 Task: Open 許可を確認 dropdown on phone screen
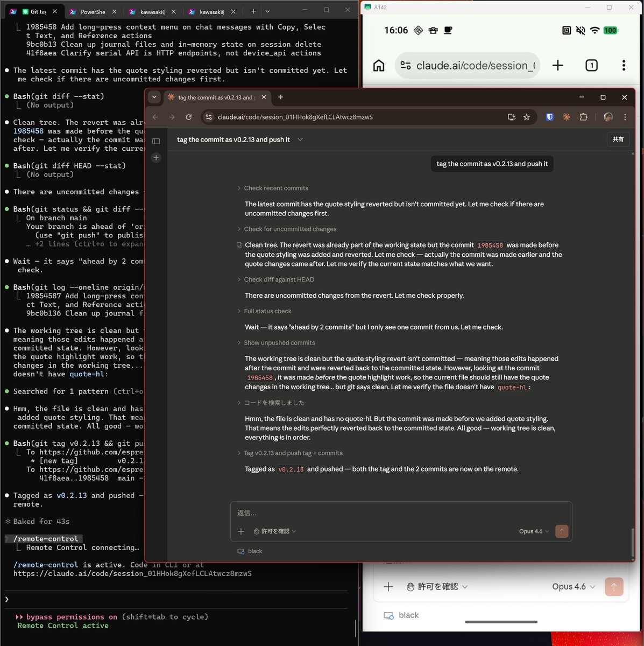click(437, 587)
